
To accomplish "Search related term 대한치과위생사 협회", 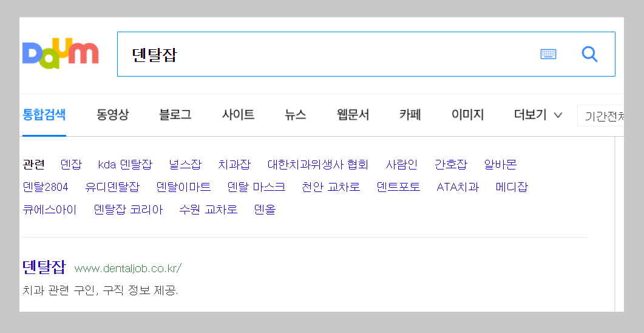I will pyautogui.click(x=318, y=165).
